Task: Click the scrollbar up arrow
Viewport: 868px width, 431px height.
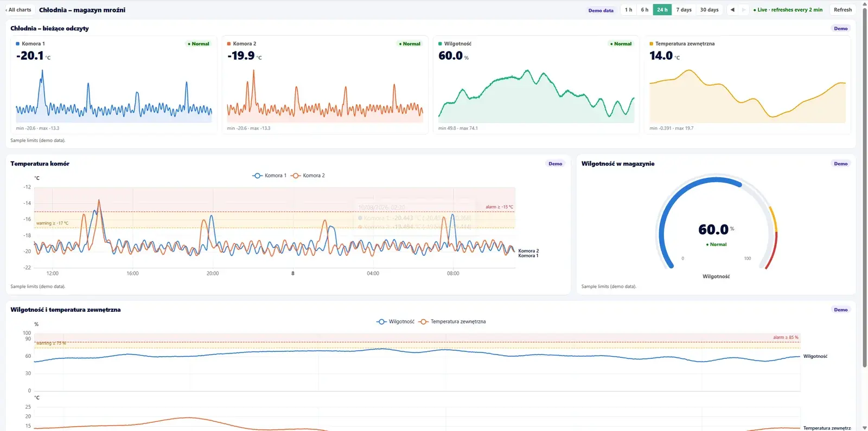Action: pos(865,3)
